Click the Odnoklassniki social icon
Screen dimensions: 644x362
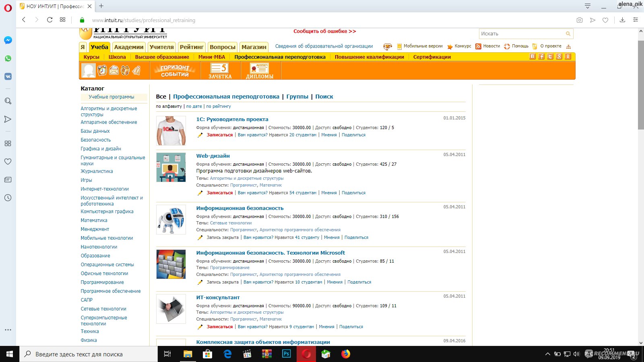tap(568, 57)
